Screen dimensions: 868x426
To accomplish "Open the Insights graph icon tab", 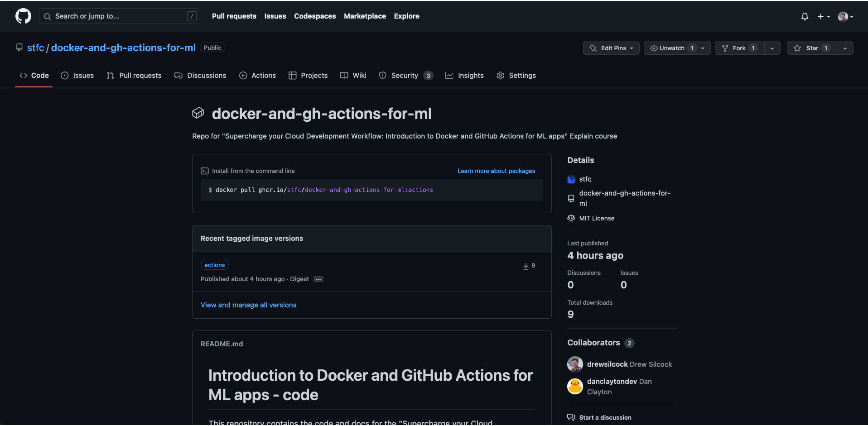I will [449, 76].
